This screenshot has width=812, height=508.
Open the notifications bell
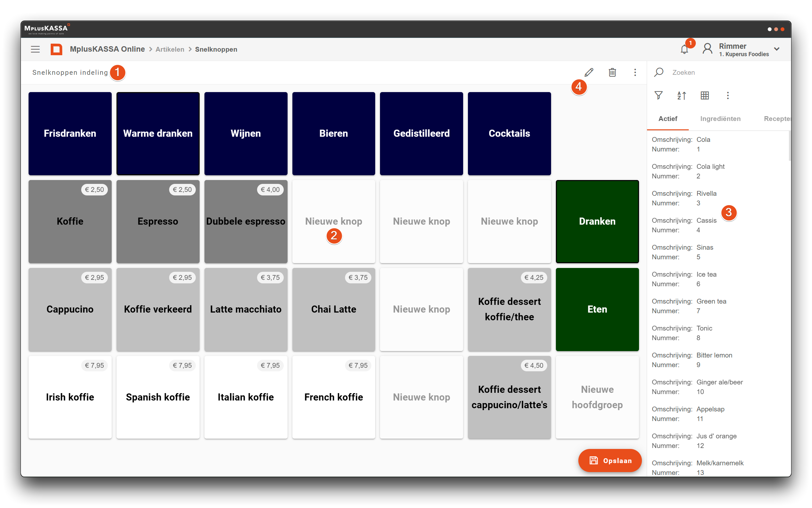(684, 49)
